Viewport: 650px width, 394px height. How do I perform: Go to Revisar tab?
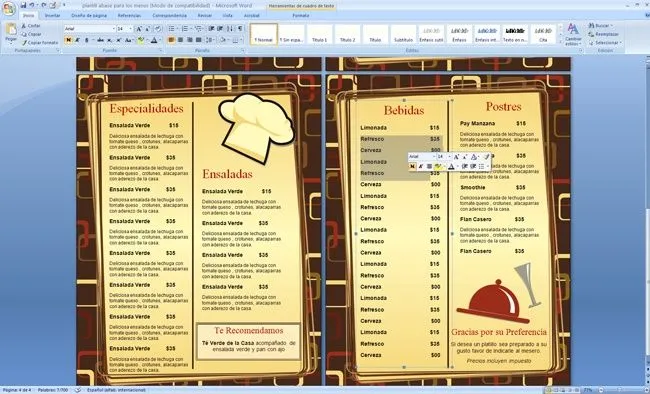click(x=204, y=15)
